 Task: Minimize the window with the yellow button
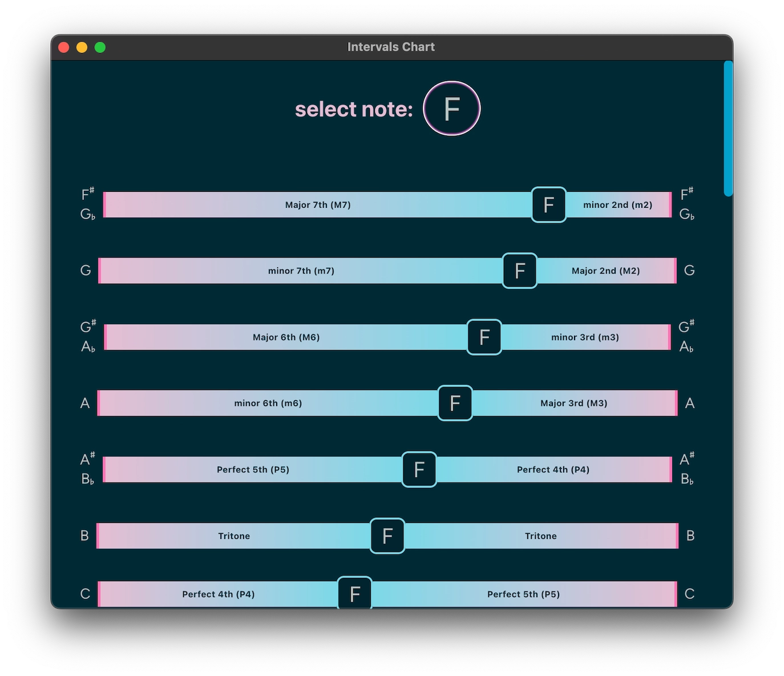coord(82,47)
